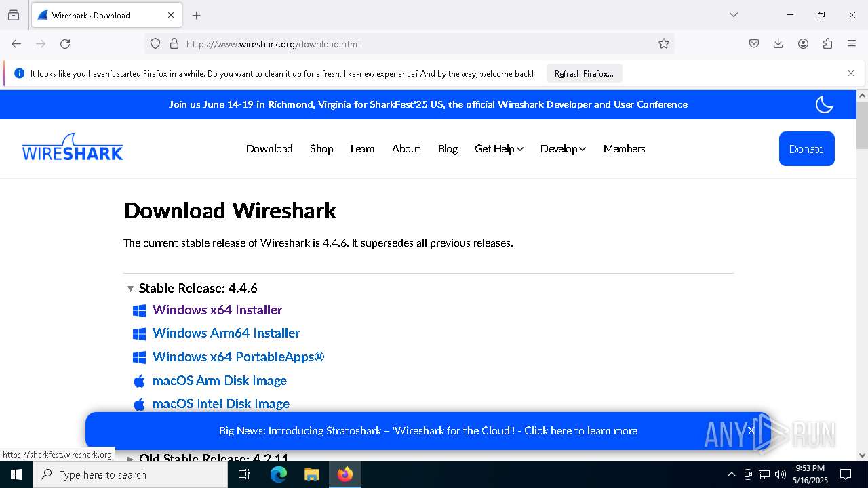Expand Old Stable Release section
This screenshot has height=488, width=868.
pyautogui.click(x=208, y=457)
